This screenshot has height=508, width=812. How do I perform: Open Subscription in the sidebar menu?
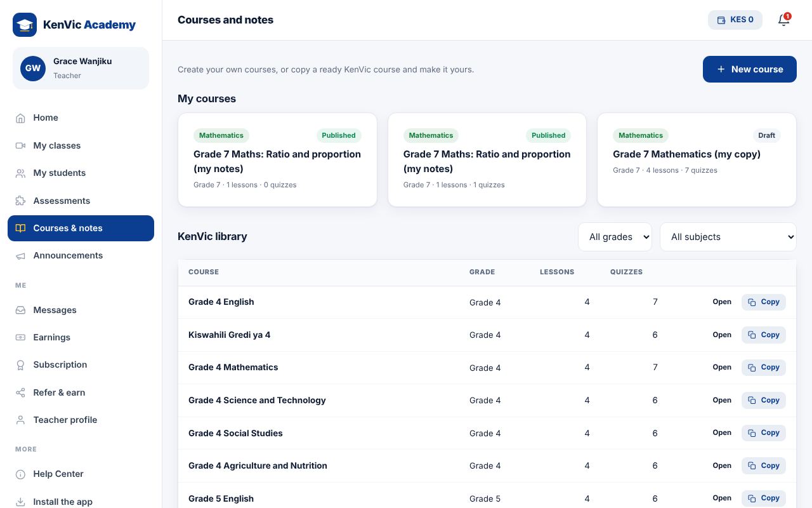tap(81, 364)
